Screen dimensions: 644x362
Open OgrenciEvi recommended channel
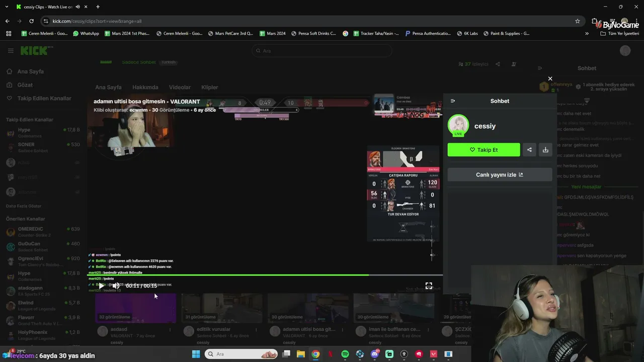(43, 261)
